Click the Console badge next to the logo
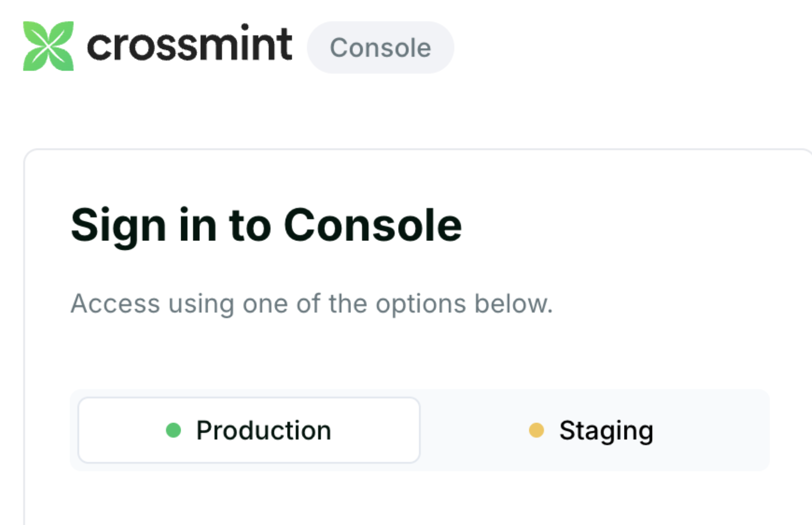The height and width of the screenshot is (525, 812). [x=380, y=47]
